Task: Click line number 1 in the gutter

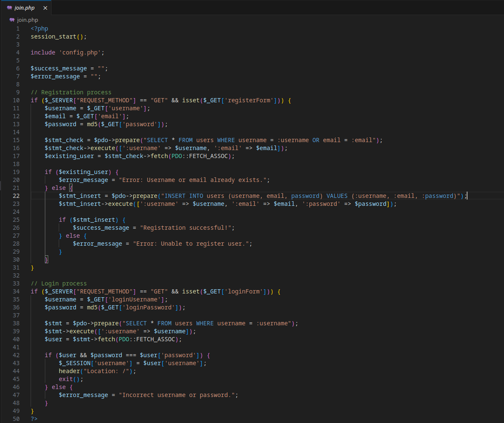Action: click(18, 29)
